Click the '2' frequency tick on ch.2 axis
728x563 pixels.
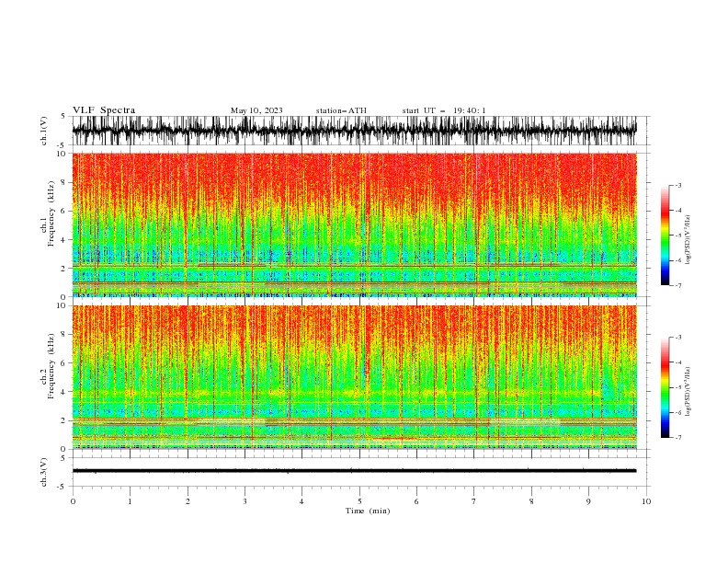click(x=63, y=420)
